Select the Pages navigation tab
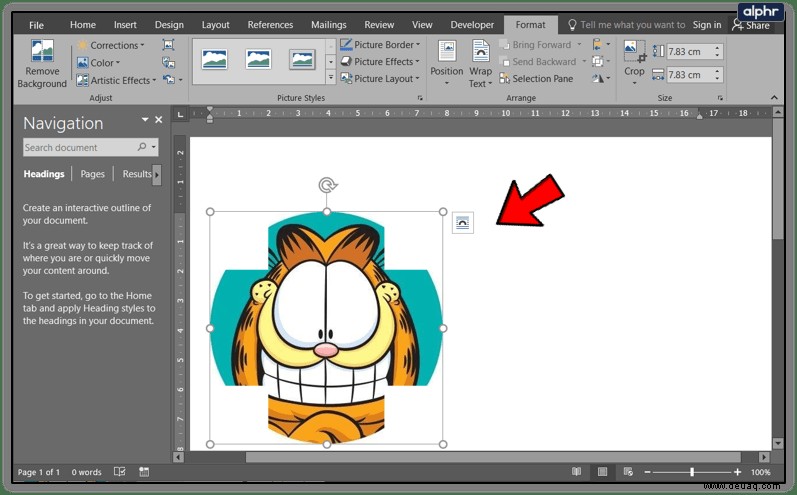 click(x=93, y=174)
